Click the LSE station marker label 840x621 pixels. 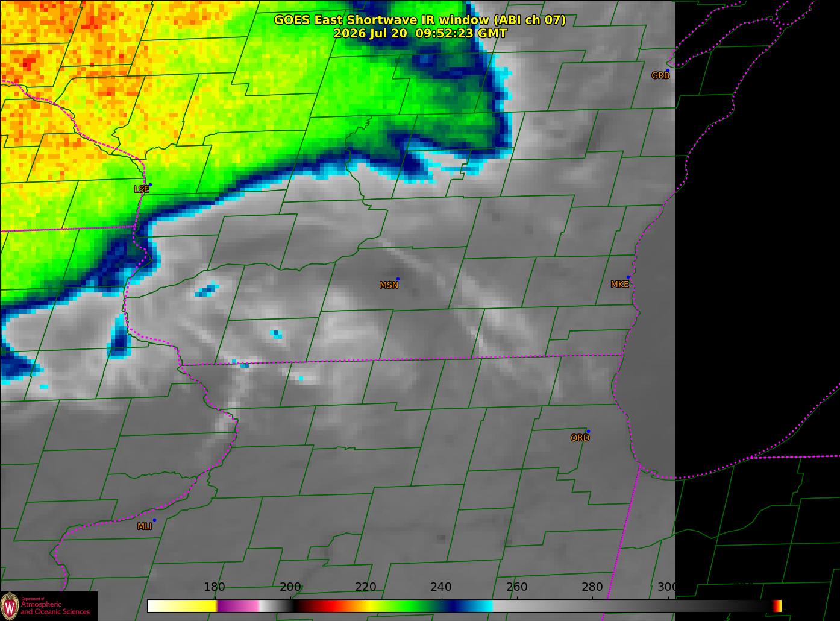(141, 189)
